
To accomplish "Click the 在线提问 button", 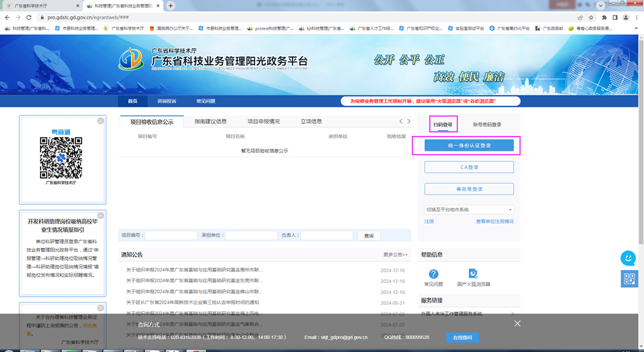I will [x=462, y=338].
